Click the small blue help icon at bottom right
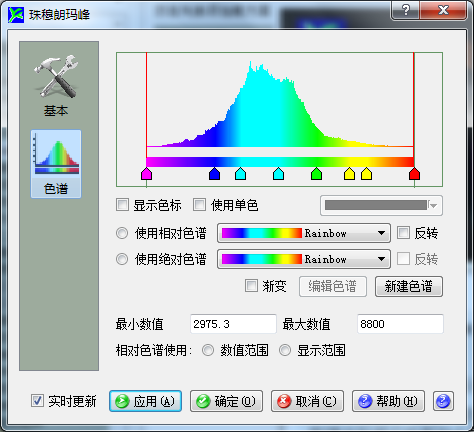 coord(443,401)
